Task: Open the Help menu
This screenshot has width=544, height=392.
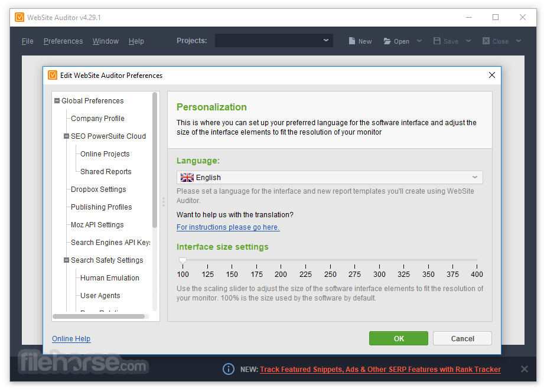Action: pyautogui.click(x=136, y=41)
